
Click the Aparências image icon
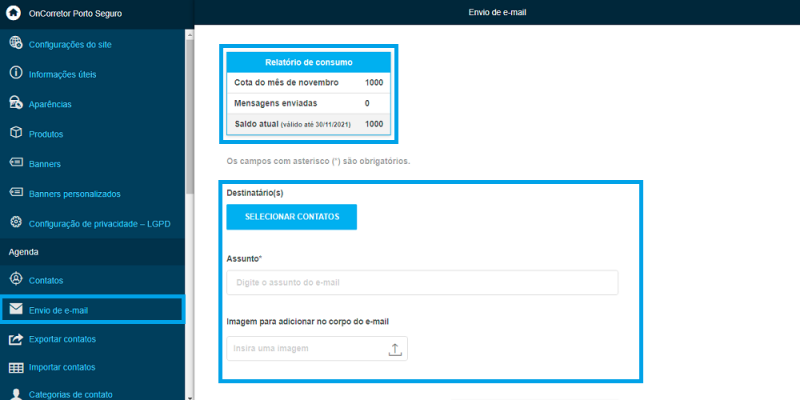coord(16,103)
